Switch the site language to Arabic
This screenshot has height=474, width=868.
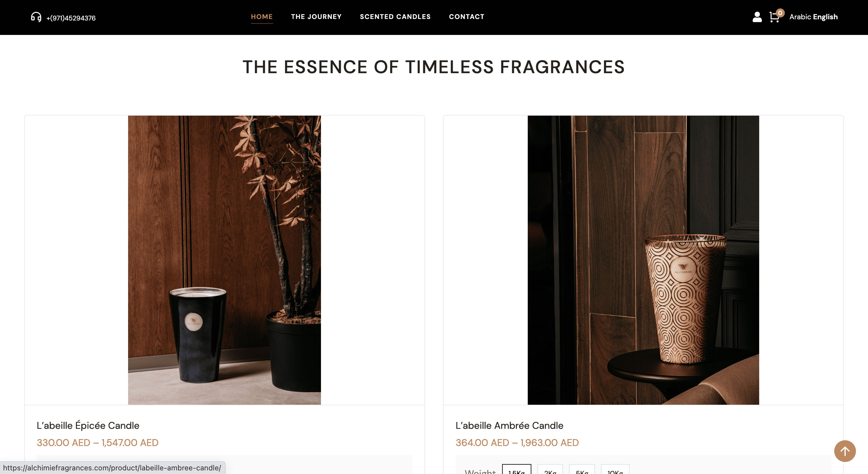pyautogui.click(x=800, y=17)
